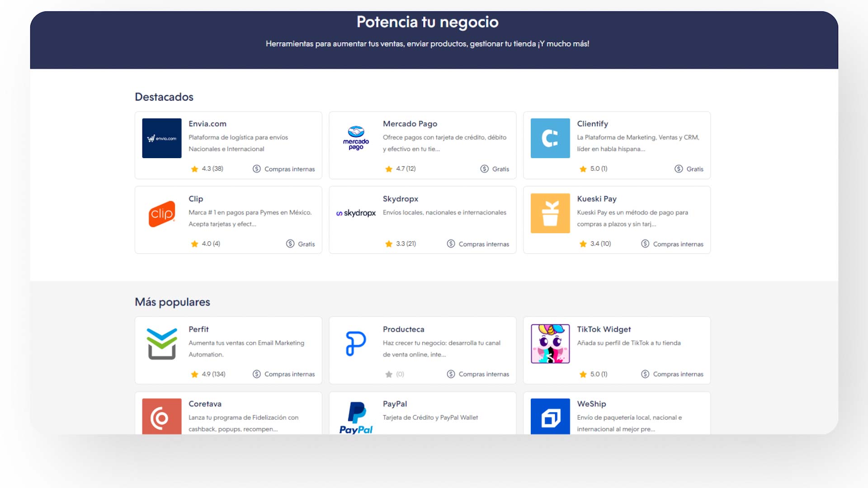The height and width of the screenshot is (488, 868).
Task: Click the Kueski Pay gift icon
Action: (x=550, y=213)
